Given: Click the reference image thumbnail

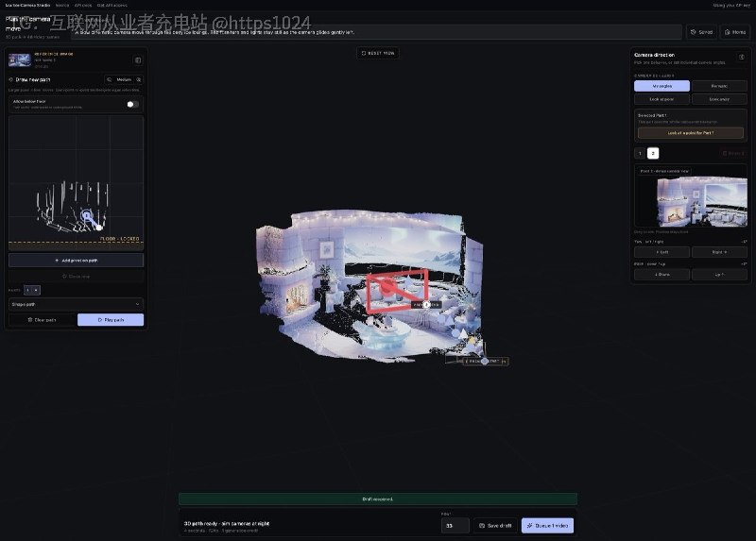Looking at the screenshot, I should tap(20, 60).
